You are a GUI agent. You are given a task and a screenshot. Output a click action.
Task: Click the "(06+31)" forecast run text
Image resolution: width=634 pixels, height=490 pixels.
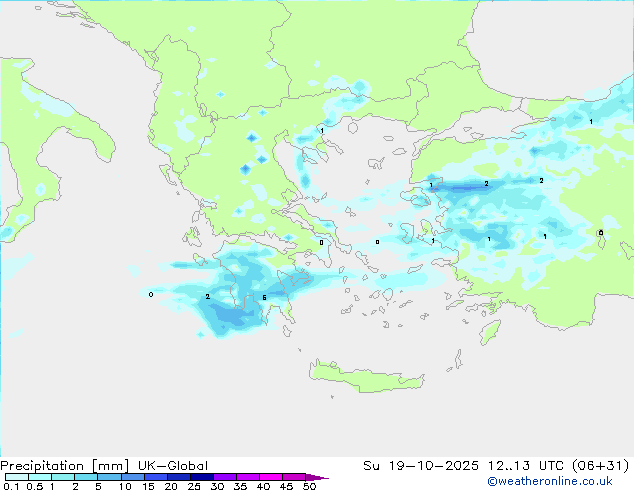tap(601, 466)
